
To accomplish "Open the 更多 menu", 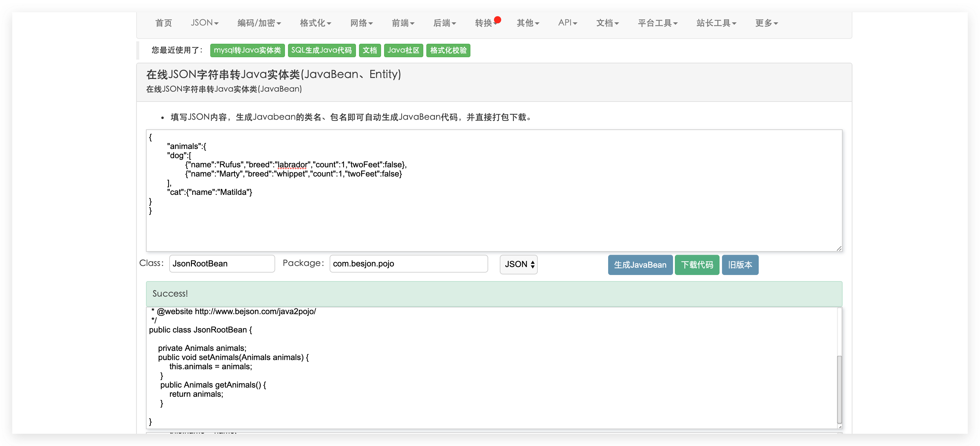I will [x=766, y=23].
